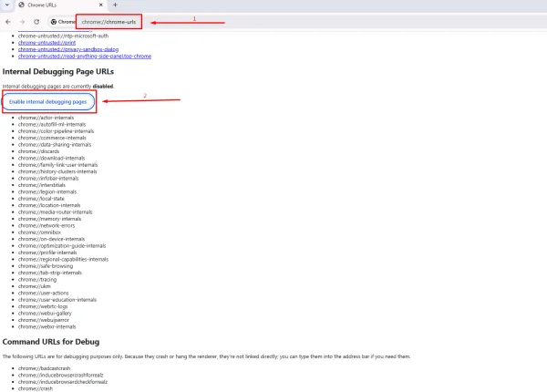Click the chrome://tracing entry

click(36, 278)
